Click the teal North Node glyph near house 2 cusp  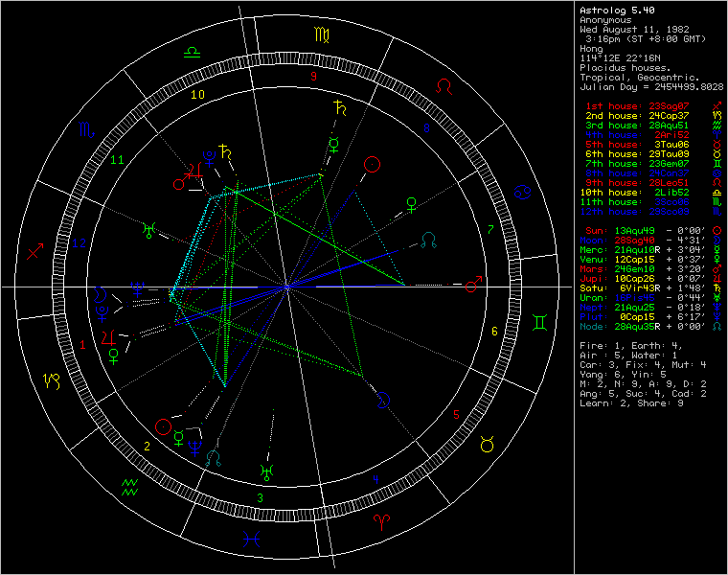(x=213, y=458)
